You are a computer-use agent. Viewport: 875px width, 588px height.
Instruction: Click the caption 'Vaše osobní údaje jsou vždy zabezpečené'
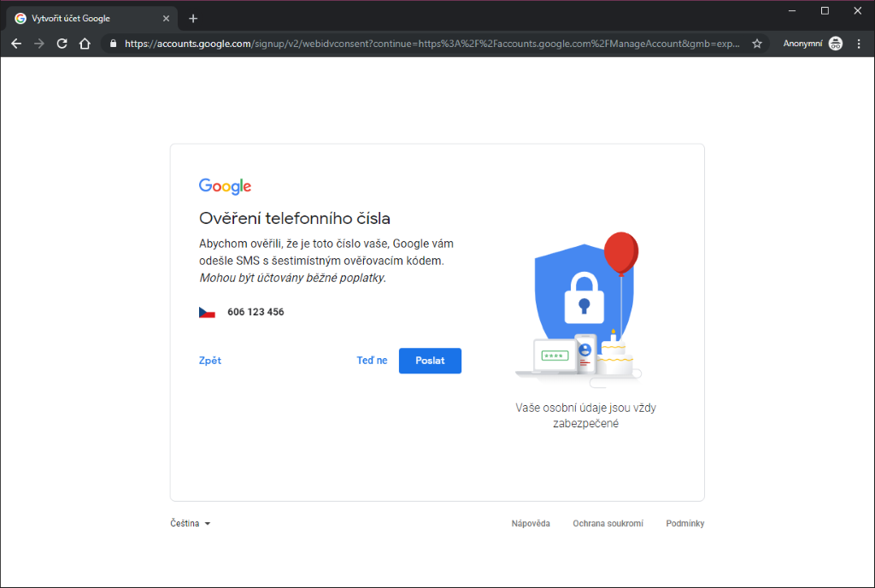pos(585,415)
